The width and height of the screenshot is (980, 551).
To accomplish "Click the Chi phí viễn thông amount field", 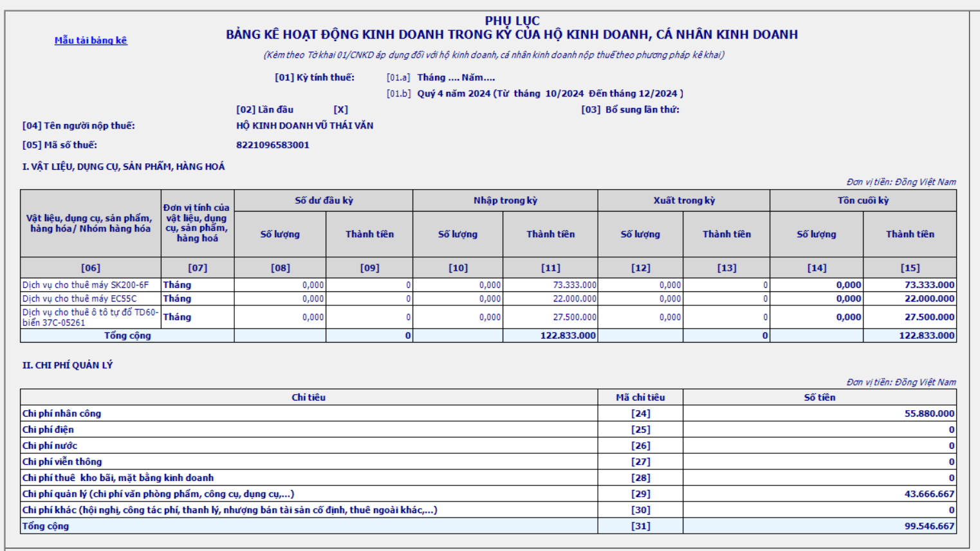I will pyautogui.click(x=819, y=462).
